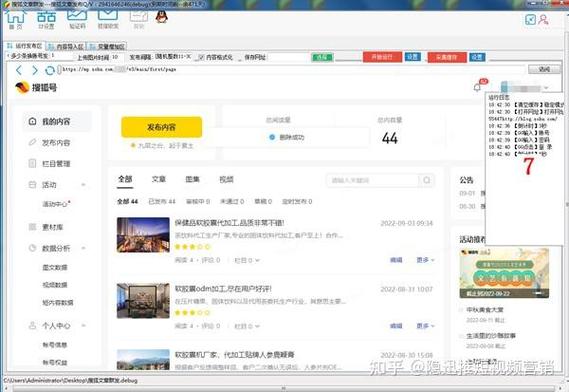Click the pencil icon next to 发布内容 in sidebar

tap(32, 142)
